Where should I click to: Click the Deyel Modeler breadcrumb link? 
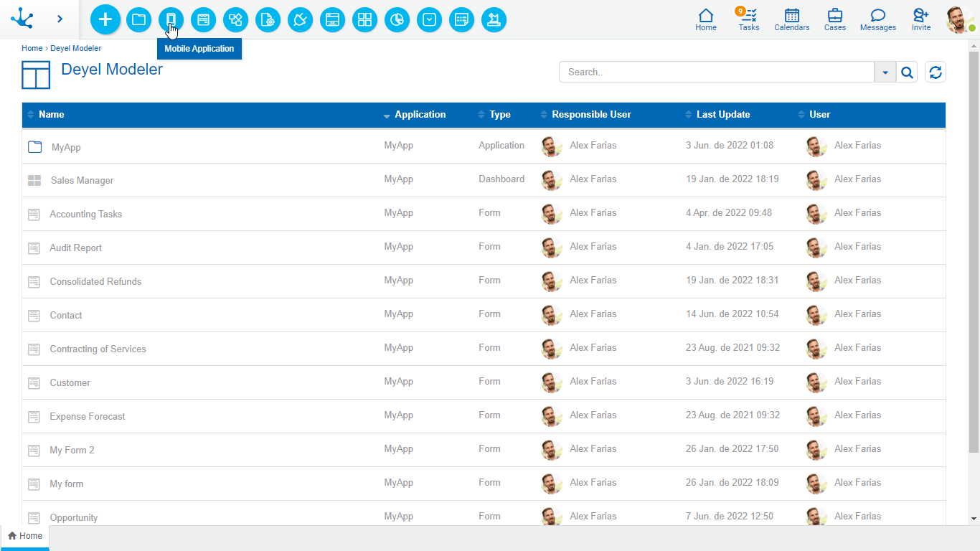75,49
